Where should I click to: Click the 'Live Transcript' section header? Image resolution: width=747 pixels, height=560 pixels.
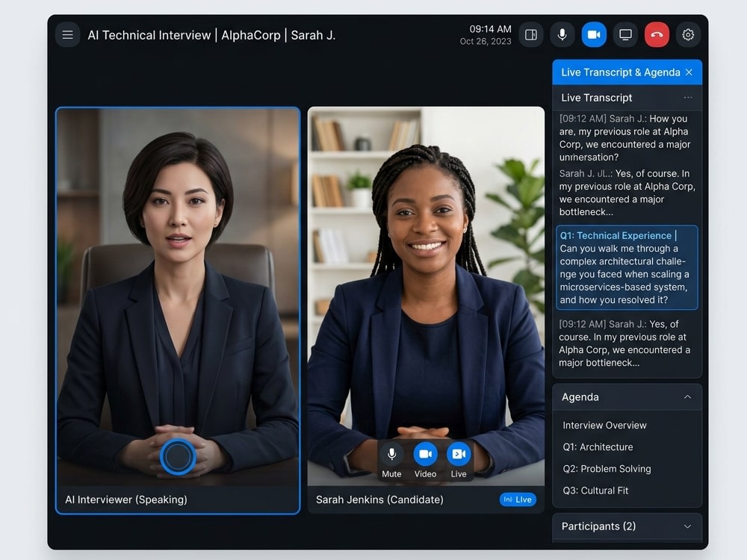tap(596, 98)
